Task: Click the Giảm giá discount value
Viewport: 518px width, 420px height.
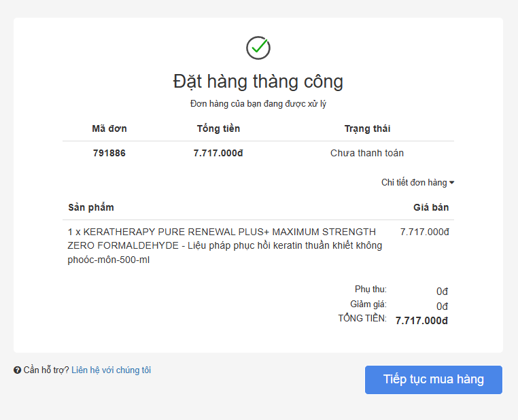Action: [442, 307]
